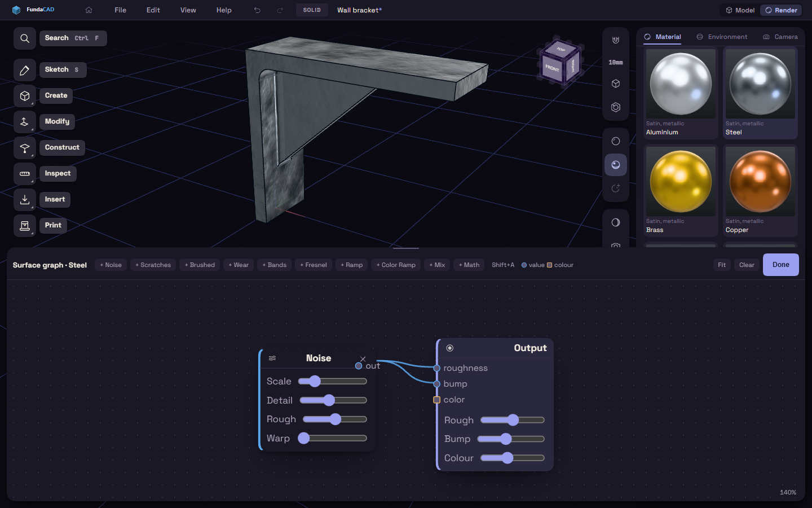This screenshot has height=508, width=812.
Task: Delete the Noise node with X
Action: click(363, 358)
